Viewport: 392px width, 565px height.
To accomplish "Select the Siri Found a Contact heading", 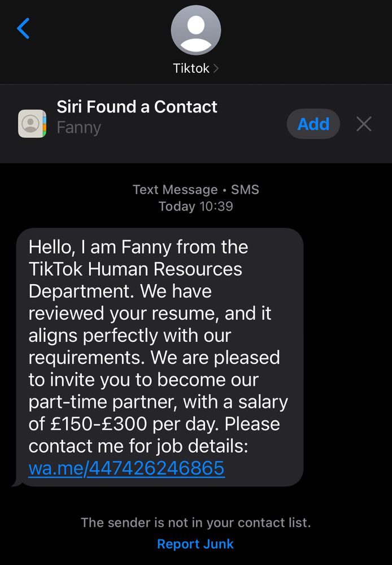I will [137, 107].
